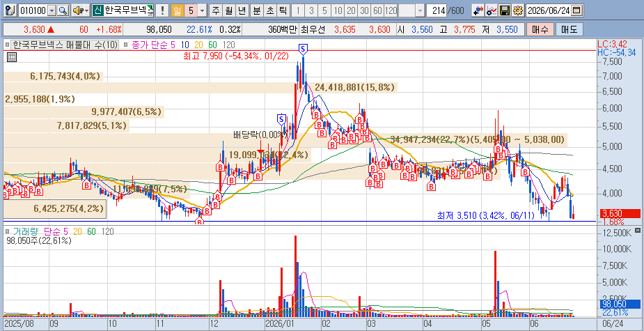This screenshot has width=644, height=331.
Task: Open the add indicator line-chart icon
Action: [492, 10]
